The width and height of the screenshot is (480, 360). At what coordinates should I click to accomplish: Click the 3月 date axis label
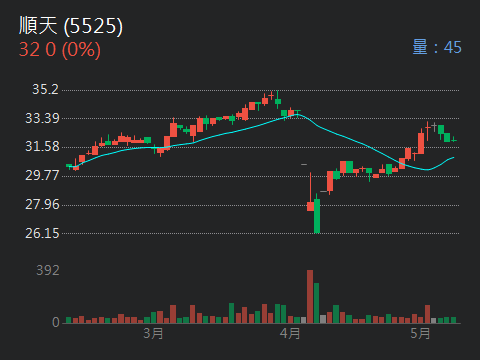153,333
